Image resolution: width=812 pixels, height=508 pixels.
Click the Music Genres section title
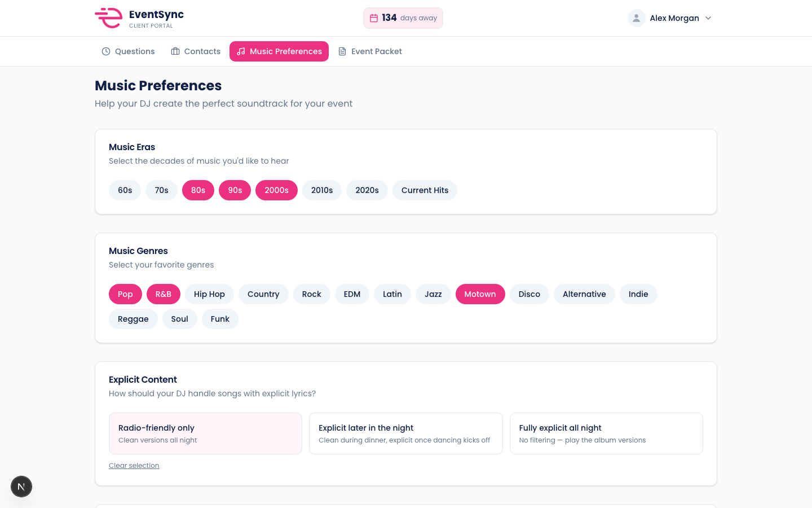tap(138, 251)
